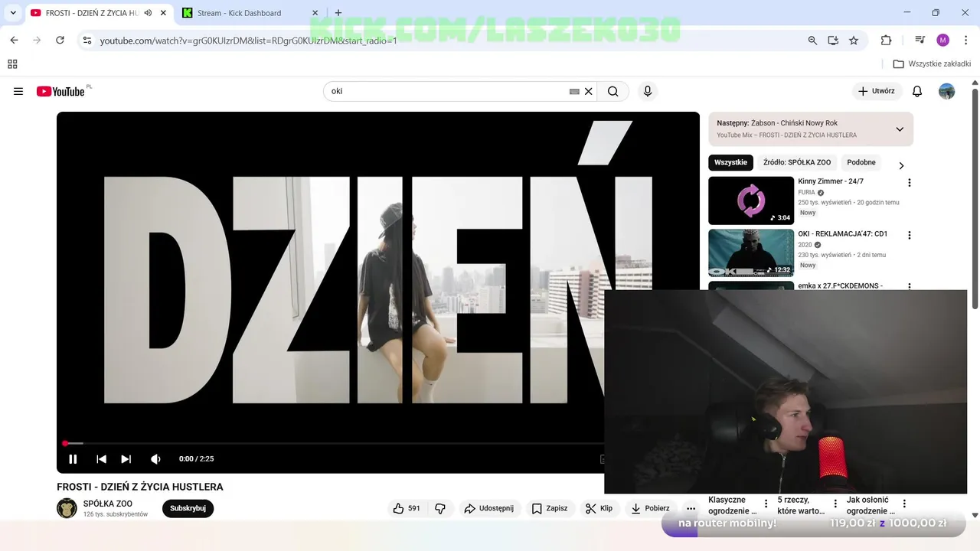Image resolution: width=980 pixels, height=551 pixels.
Task: Bookmark this page with the star
Action: point(854,41)
